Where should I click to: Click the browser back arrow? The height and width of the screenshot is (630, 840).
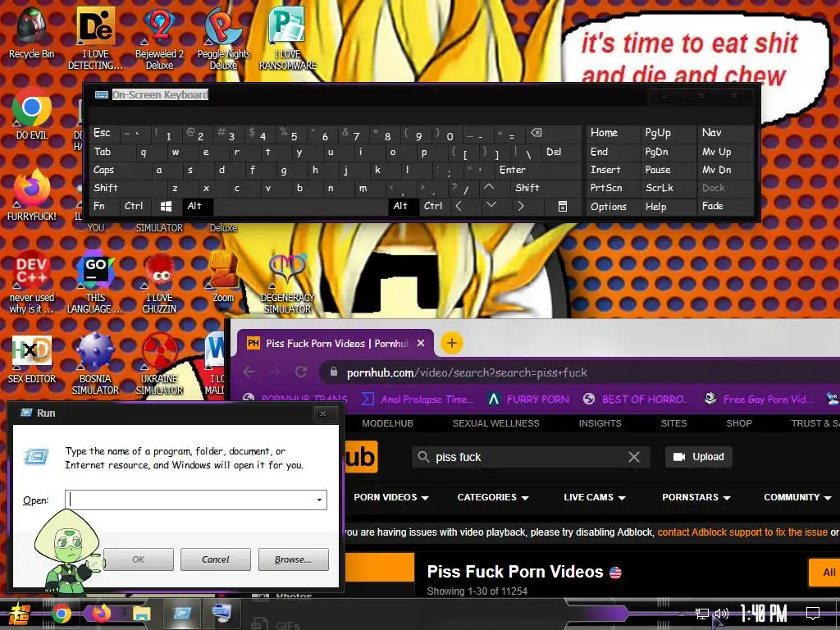point(249,372)
